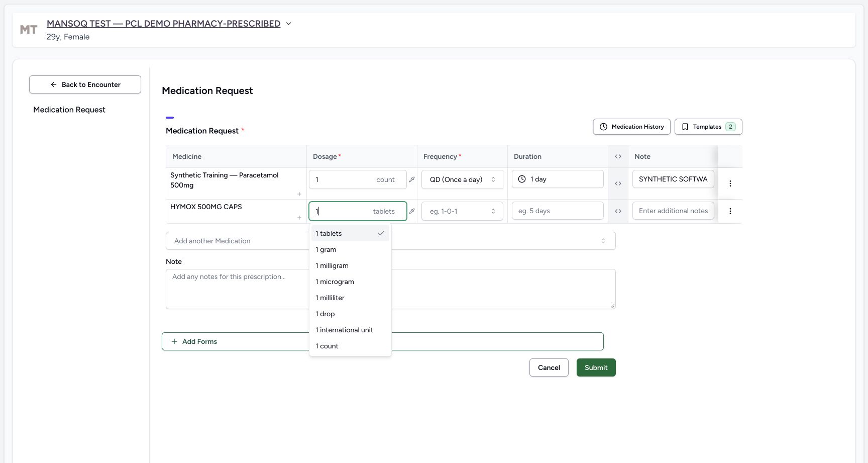Screen dimensions: 868x463
Task: Expand the patient name chevron
Action: click(288, 24)
